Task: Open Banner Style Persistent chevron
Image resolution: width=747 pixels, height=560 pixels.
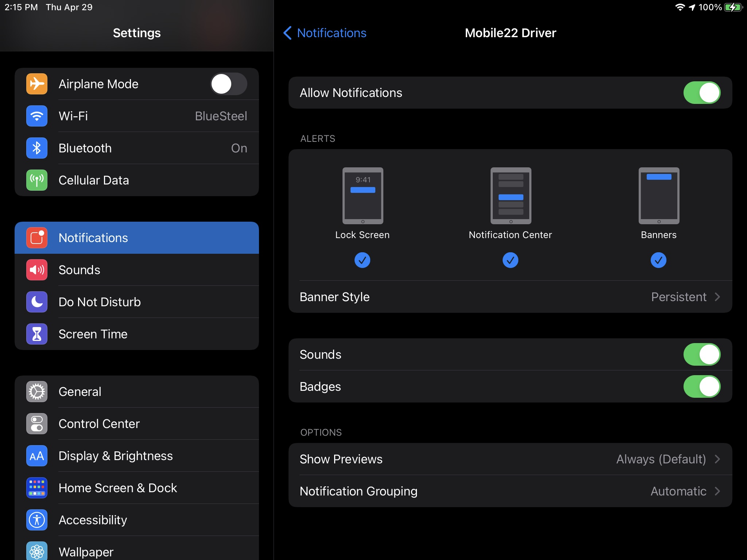Action: [717, 297]
